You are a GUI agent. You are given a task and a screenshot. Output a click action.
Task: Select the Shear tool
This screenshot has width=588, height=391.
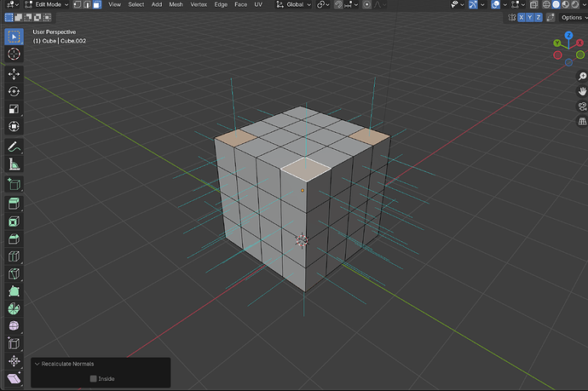tap(14, 378)
